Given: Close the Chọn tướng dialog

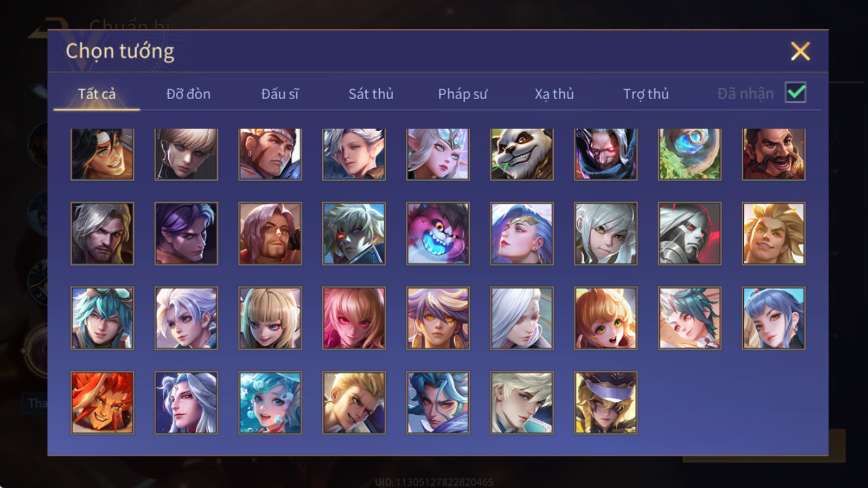Looking at the screenshot, I should (800, 52).
